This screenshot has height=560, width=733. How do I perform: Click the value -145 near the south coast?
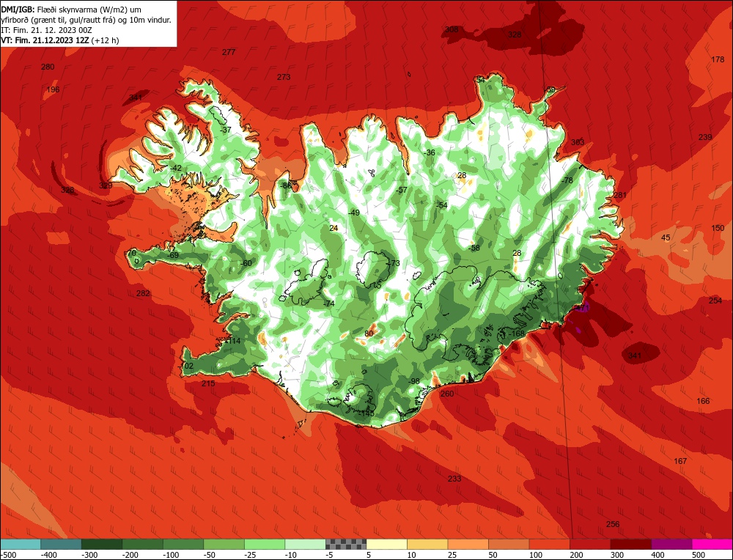point(366,413)
